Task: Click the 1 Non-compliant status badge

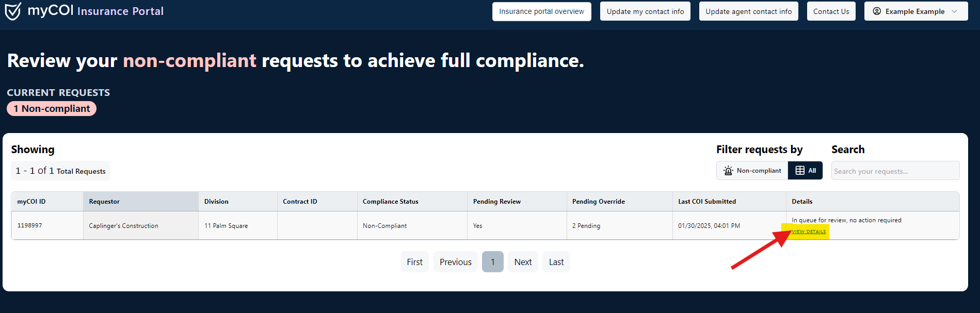Action: coord(52,109)
